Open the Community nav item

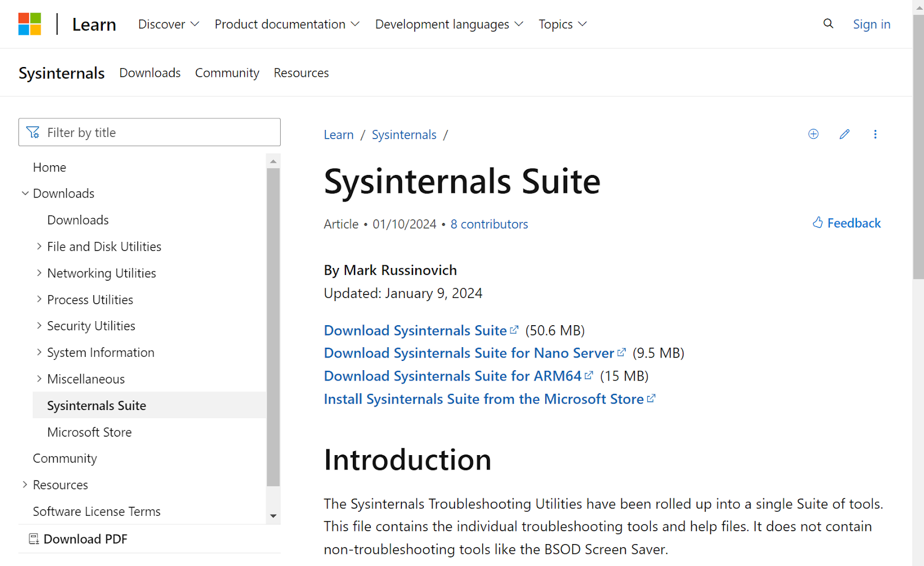pos(227,73)
